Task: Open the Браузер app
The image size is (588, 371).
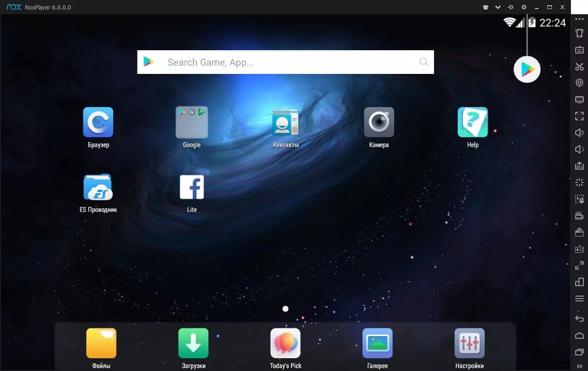Action: 98,122
